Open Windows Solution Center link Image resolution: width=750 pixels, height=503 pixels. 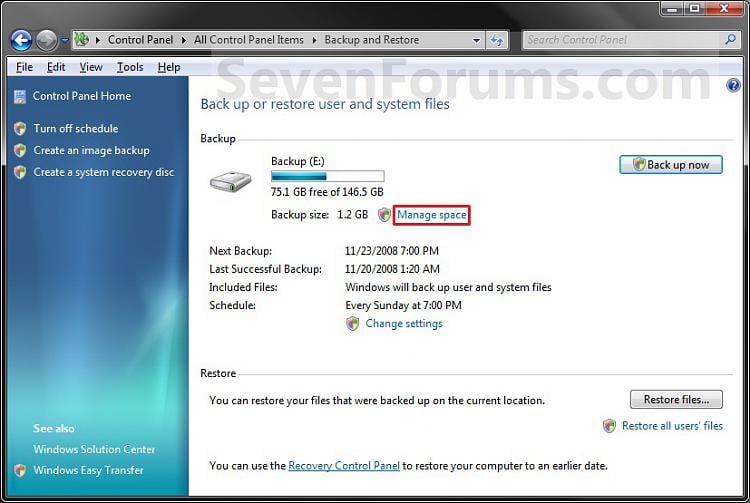94,449
